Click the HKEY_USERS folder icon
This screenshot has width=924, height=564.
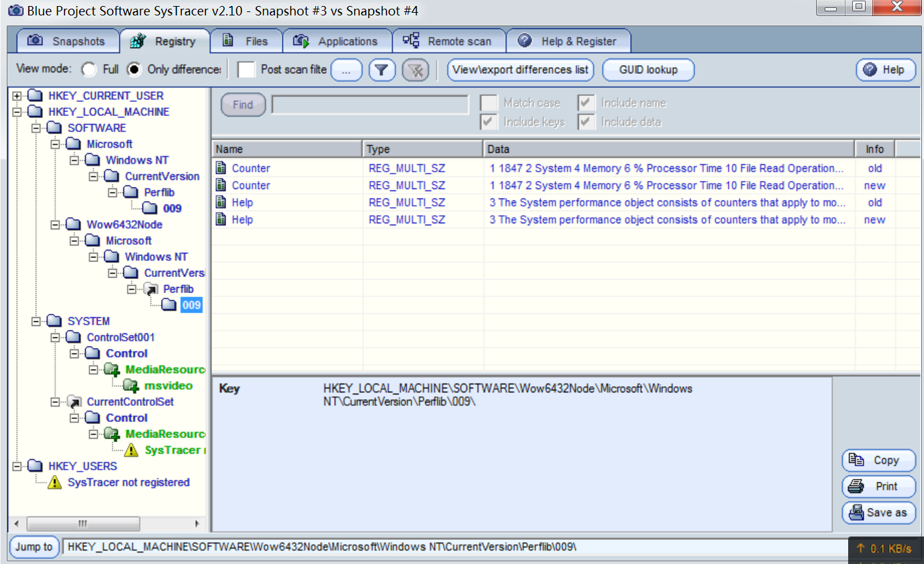click(x=35, y=466)
